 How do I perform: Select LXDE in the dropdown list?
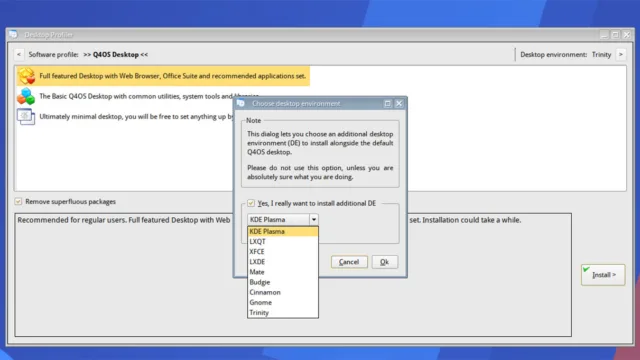pos(282,262)
